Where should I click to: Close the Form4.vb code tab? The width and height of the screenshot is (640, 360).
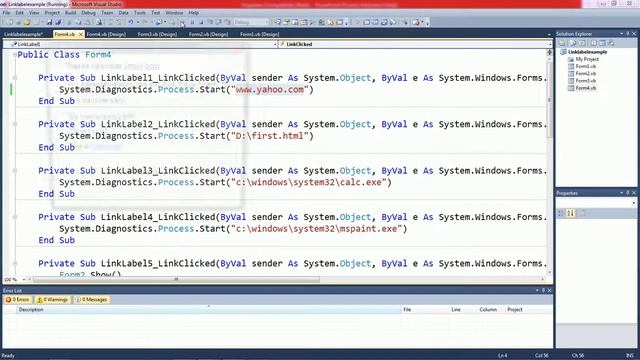pyautogui.click(x=80, y=34)
